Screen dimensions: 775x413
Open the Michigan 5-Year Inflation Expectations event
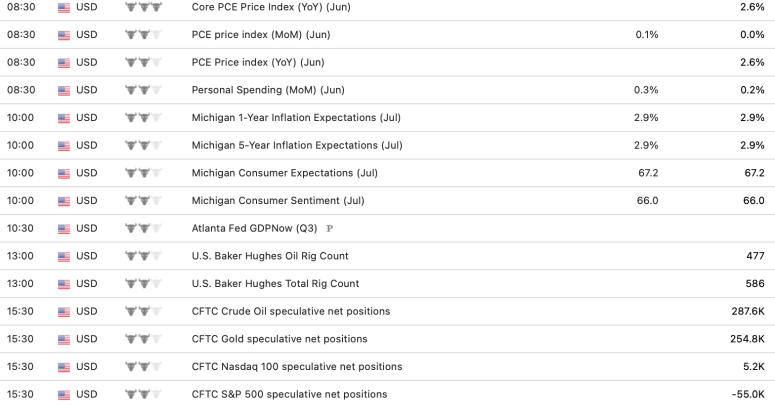297,145
